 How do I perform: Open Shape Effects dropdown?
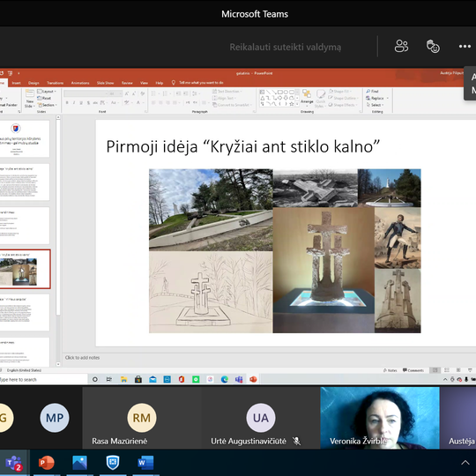coord(344,105)
